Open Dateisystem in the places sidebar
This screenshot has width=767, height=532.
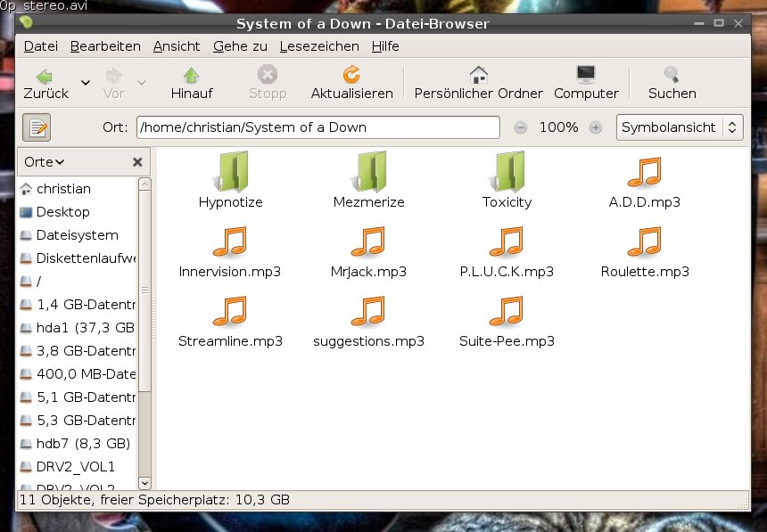[77, 235]
